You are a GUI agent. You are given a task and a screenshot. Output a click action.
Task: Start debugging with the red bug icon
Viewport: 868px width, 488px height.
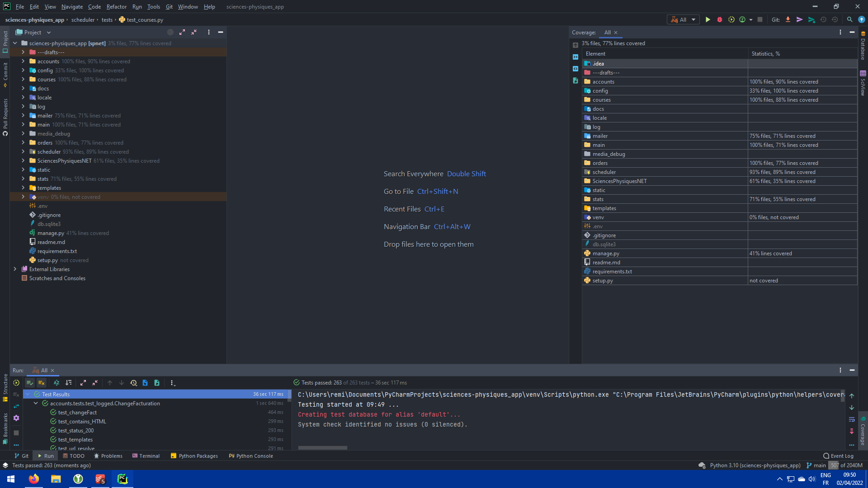point(720,19)
